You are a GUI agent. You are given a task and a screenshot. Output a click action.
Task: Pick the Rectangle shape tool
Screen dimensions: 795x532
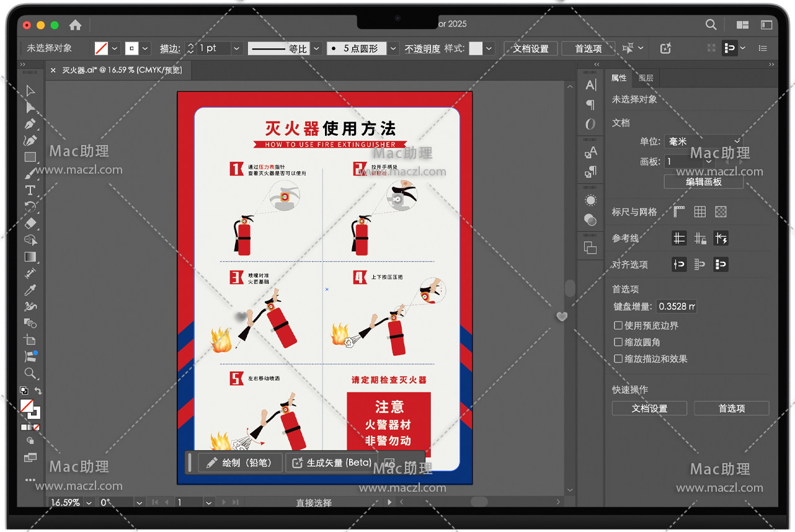click(x=30, y=157)
